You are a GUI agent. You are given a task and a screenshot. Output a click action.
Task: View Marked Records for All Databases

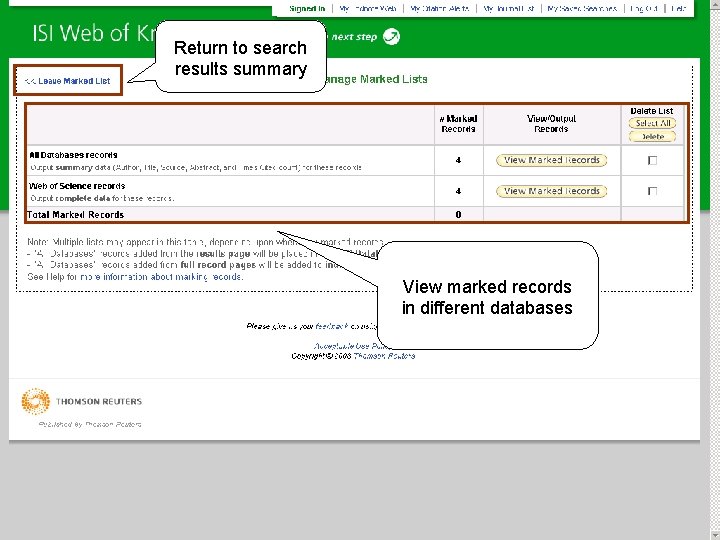point(551,160)
